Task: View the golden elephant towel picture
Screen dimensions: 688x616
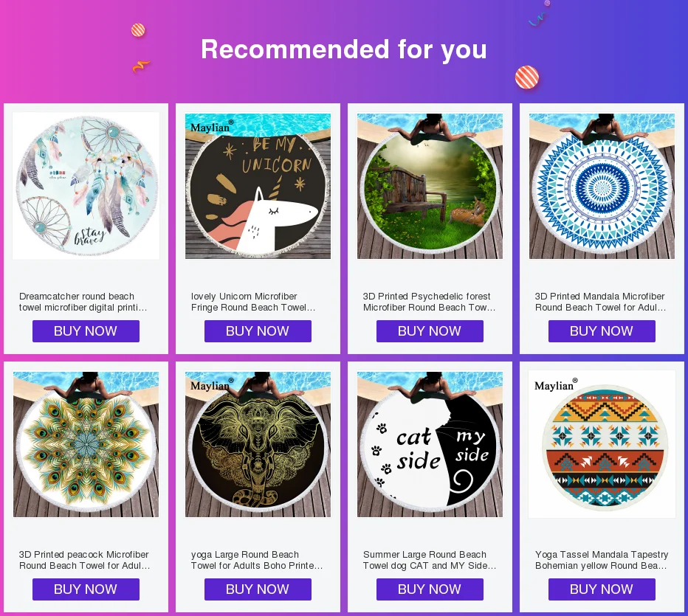Action: 258,444
